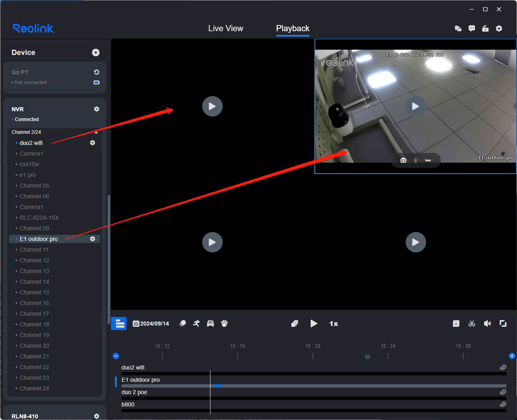Enable the vehicle detection filter
The width and height of the screenshot is (517, 420).
tap(210, 323)
